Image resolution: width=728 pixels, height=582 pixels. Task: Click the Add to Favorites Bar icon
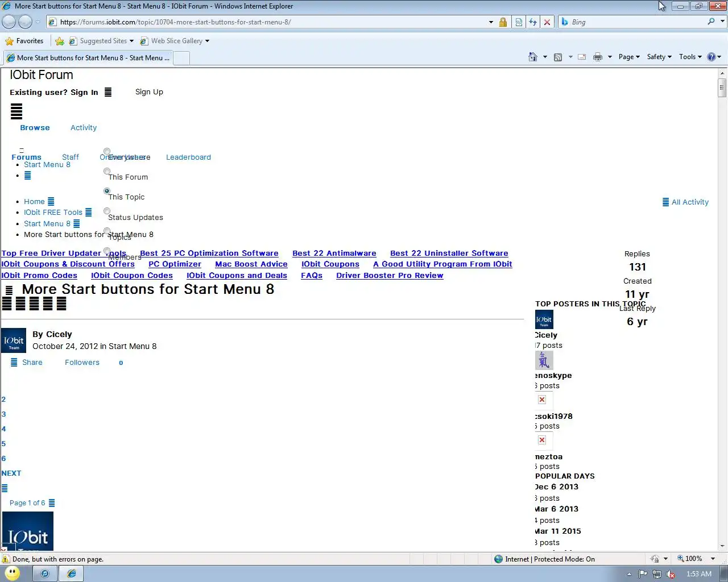point(60,41)
